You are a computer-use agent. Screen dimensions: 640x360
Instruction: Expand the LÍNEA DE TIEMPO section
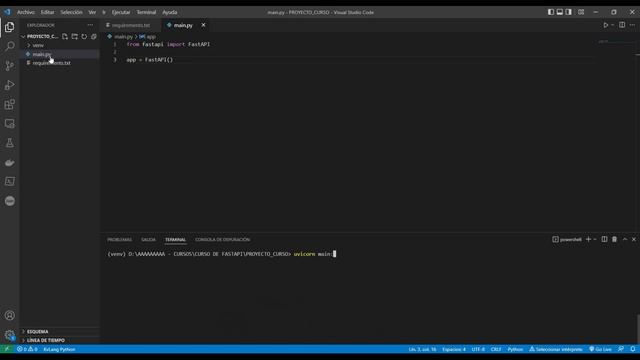46,340
